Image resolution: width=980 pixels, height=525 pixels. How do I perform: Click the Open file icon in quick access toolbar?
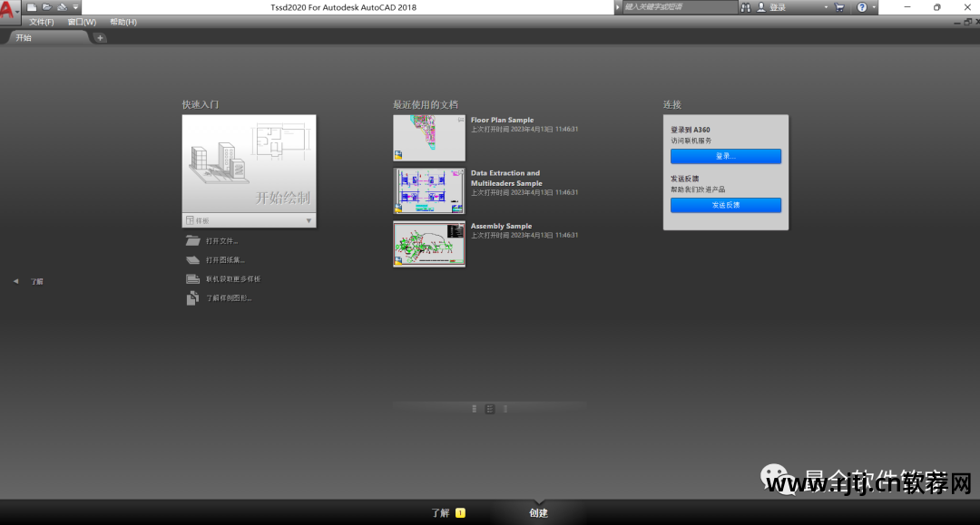point(47,7)
